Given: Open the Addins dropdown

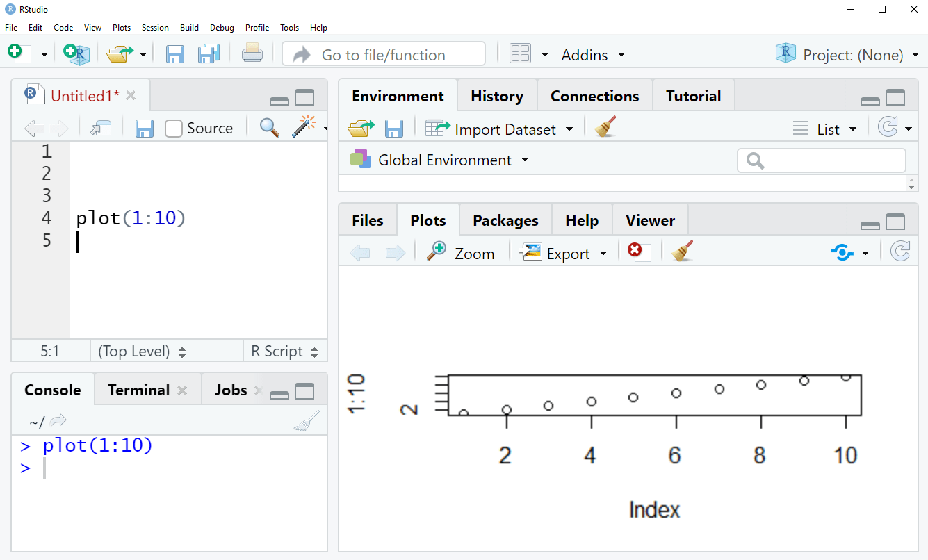Looking at the screenshot, I should 593,54.
